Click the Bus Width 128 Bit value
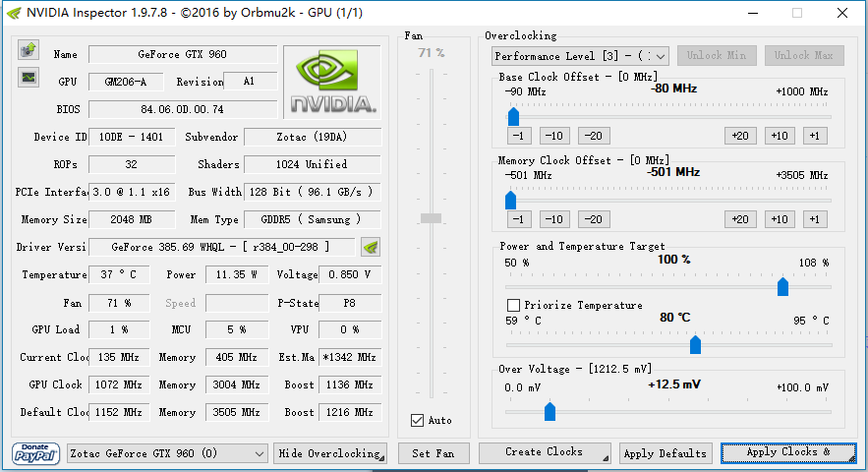This screenshot has width=868, height=472. click(313, 192)
